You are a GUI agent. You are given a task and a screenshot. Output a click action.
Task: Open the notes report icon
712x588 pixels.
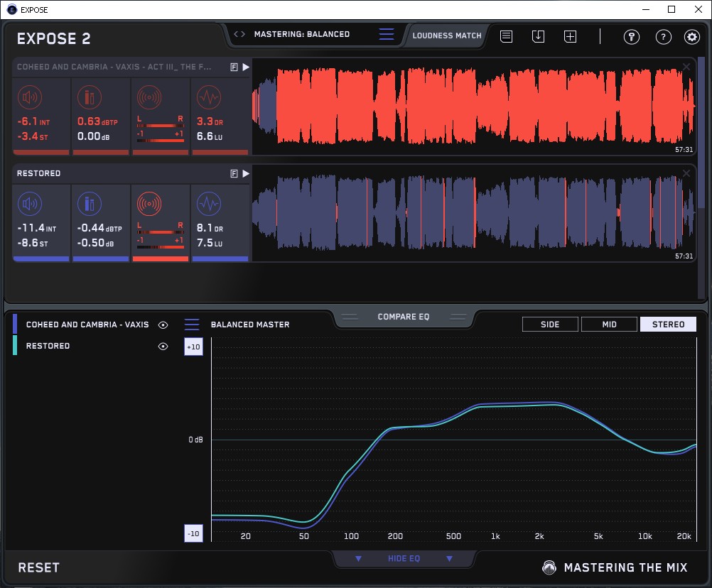click(506, 36)
